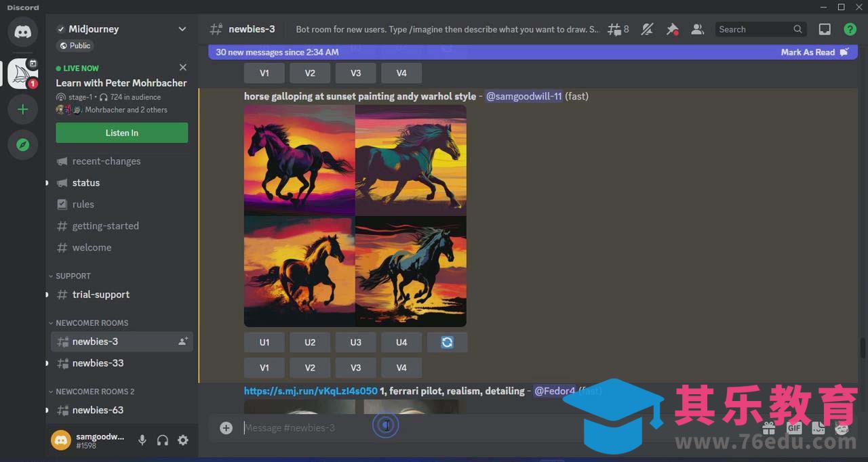The image size is (868, 462).
Task: Toggle channel notification bell in header
Action: (647, 29)
